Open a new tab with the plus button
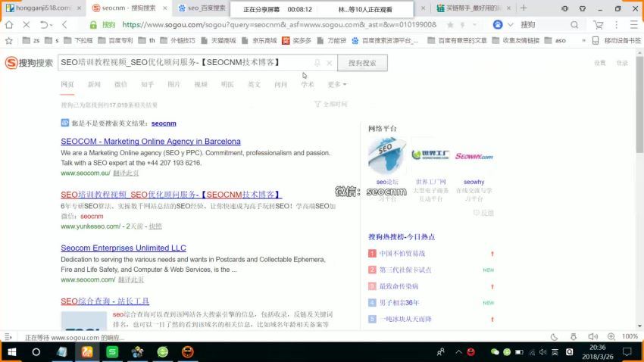This screenshot has width=644, height=362. pyautogui.click(x=524, y=8)
